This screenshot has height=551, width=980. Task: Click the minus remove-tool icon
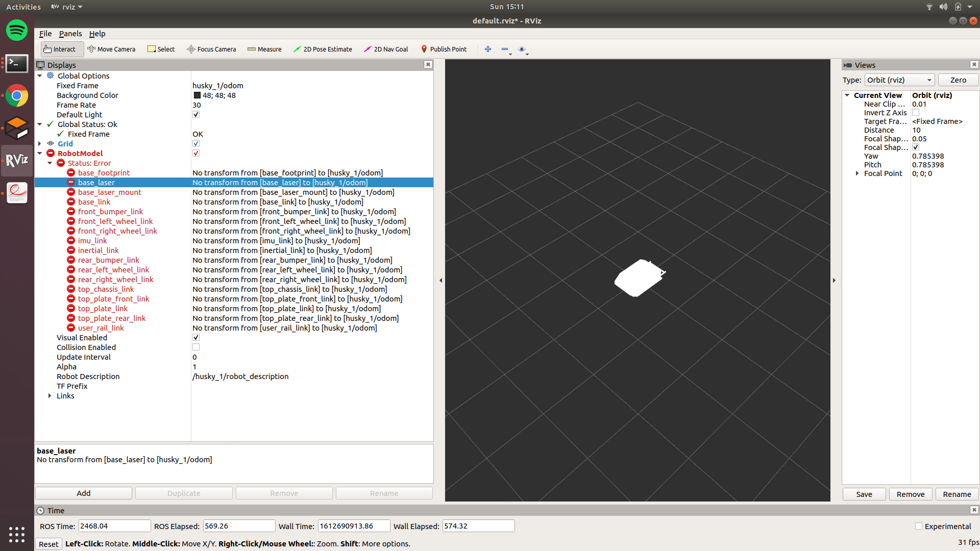pos(505,49)
